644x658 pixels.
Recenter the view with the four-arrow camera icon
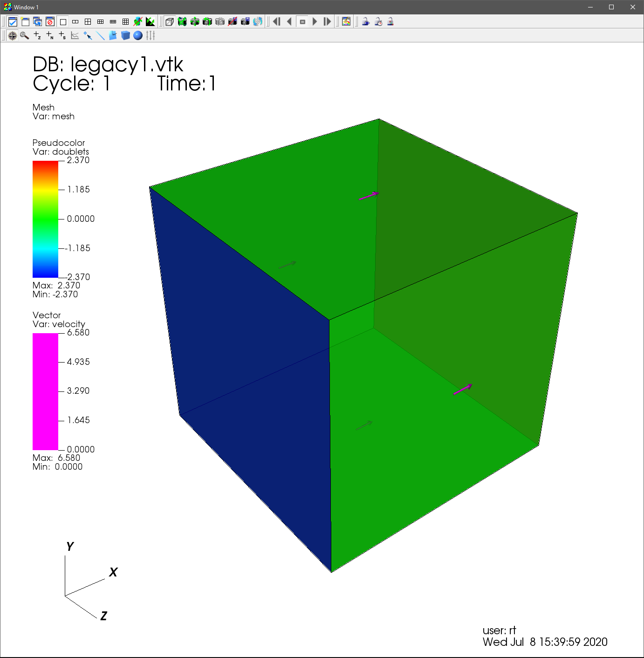pos(195,21)
